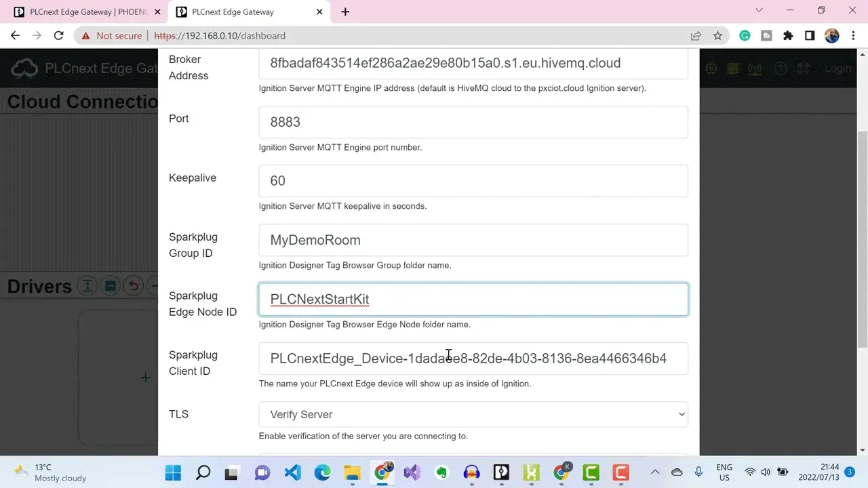868x488 pixels.
Task: Click the Login link
Action: tap(837, 68)
